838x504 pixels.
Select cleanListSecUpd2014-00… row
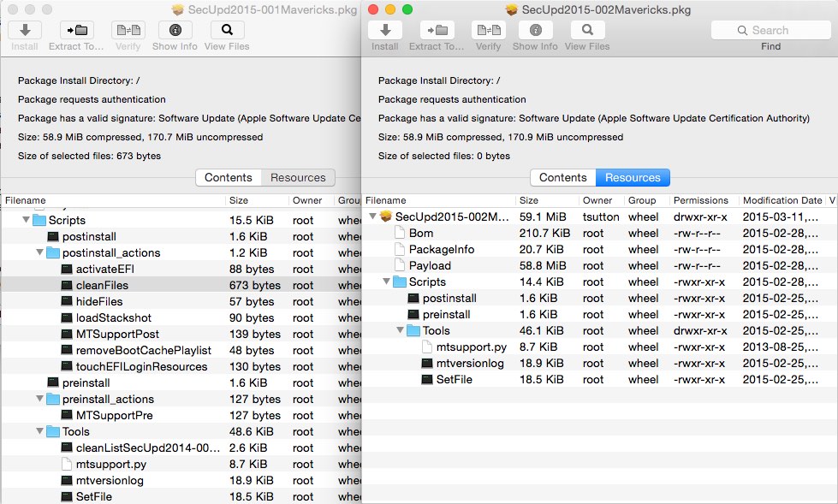click(x=181, y=448)
